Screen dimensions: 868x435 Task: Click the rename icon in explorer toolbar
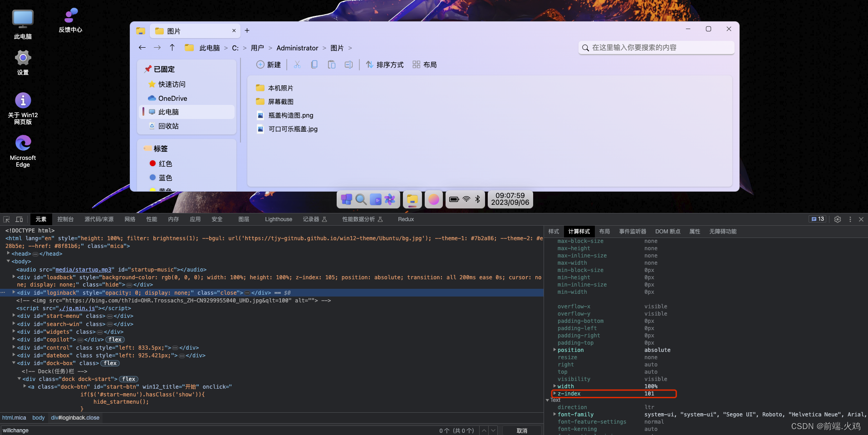click(348, 65)
